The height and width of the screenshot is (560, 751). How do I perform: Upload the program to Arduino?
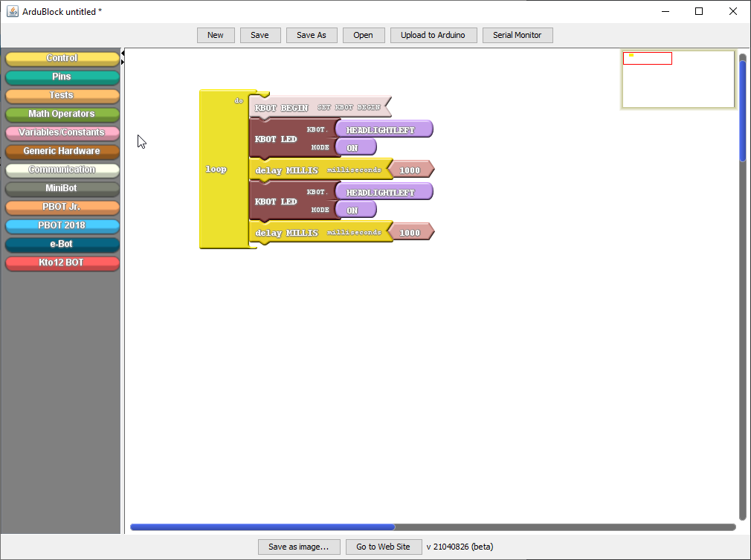click(x=433, y=35)
